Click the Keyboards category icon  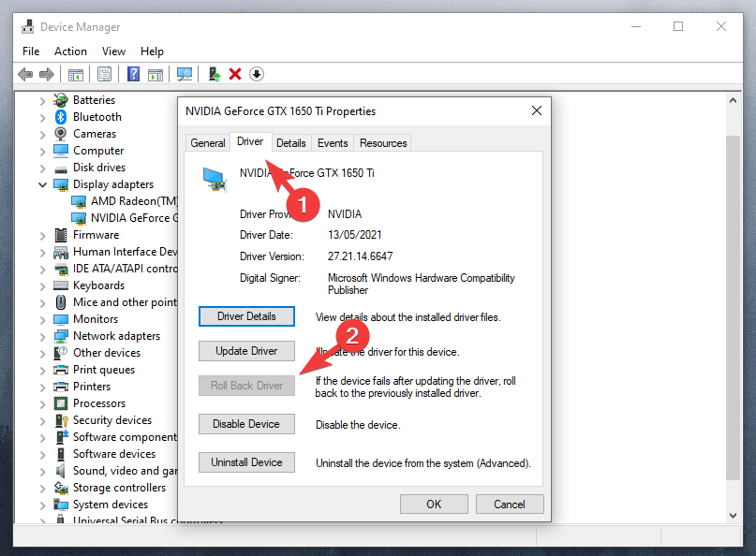(x=61, y=285)
